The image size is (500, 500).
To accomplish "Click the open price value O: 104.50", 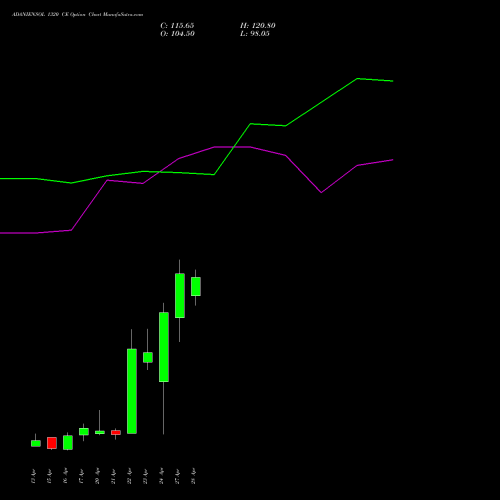I will coord(177,34).
